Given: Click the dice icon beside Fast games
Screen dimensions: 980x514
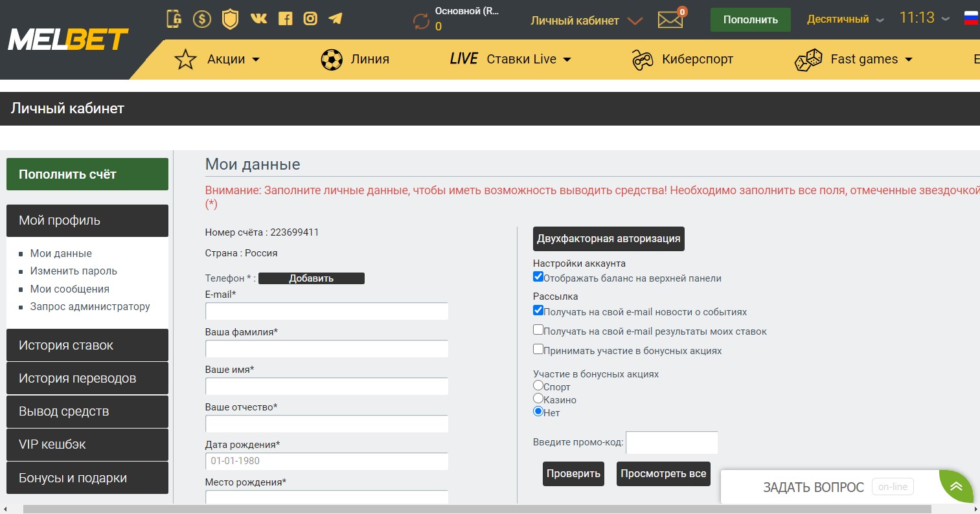Looking at the screenshot, I should point(808,60).
